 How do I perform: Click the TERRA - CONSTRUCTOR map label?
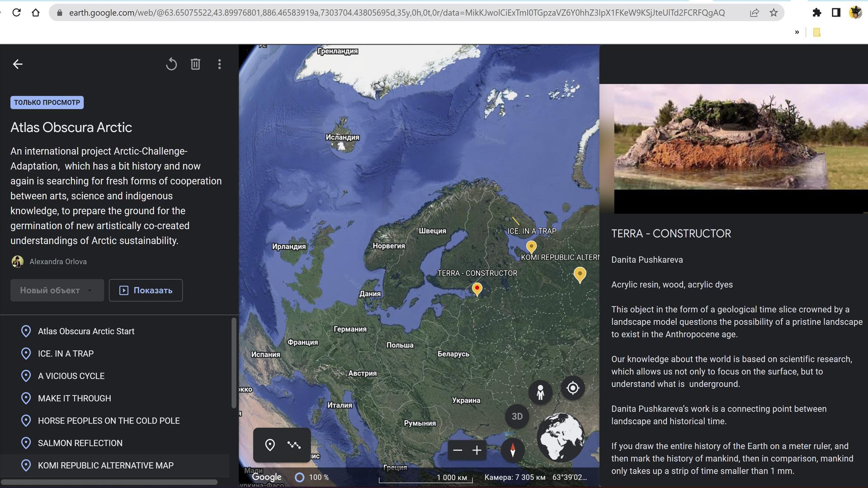(x=477, y=273)
